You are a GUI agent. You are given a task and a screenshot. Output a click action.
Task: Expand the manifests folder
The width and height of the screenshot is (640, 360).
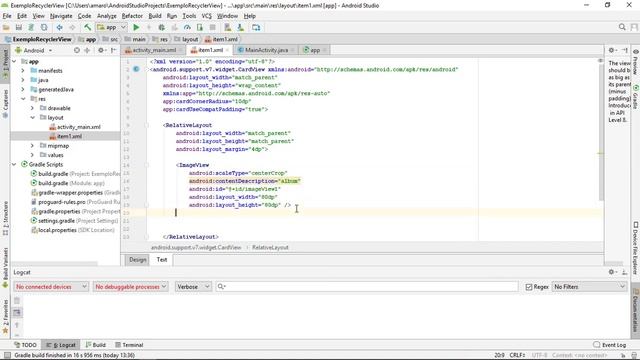(23, 71)
